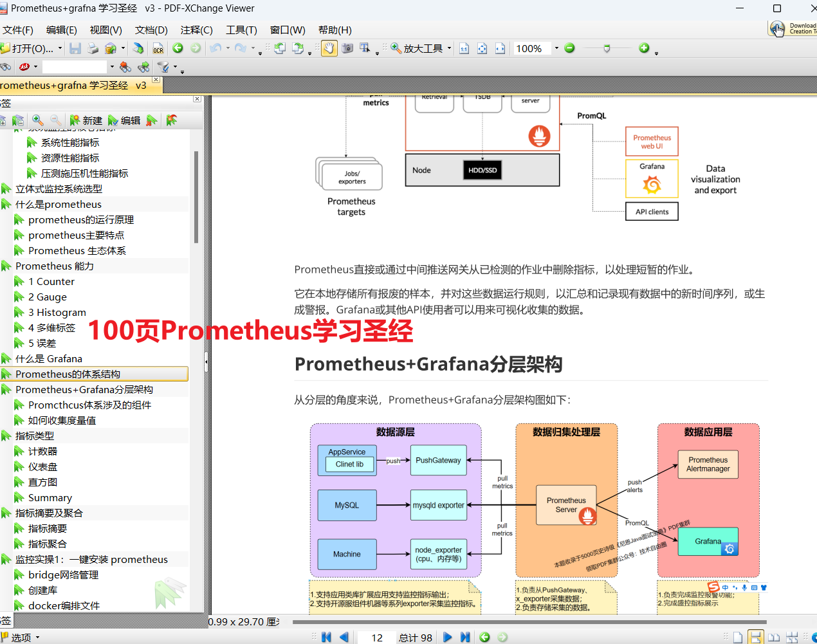Go to last page button
Image resolution: width=817 pixels, height=644 pixels.
pos(465,637)
